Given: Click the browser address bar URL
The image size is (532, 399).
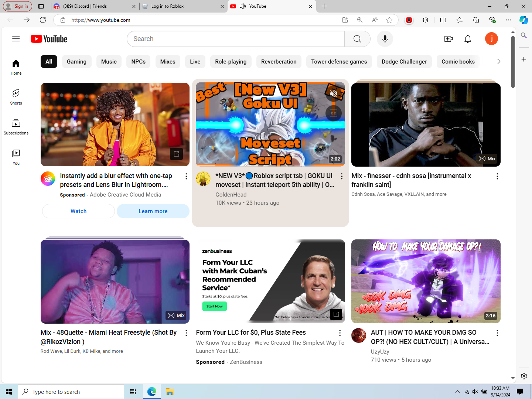Looking at the screenshot, I should pyautogui.click(x=100, y=20).
